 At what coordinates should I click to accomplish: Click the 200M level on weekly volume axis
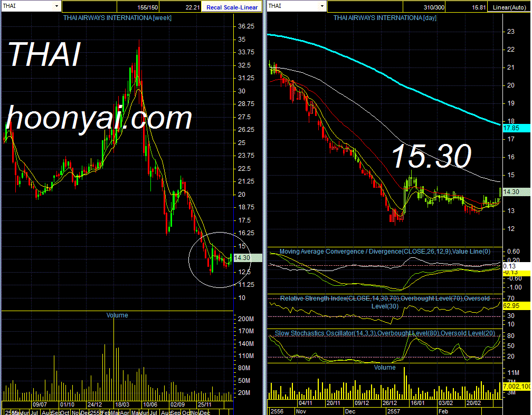pyautogui.click(x=246, y=319)
